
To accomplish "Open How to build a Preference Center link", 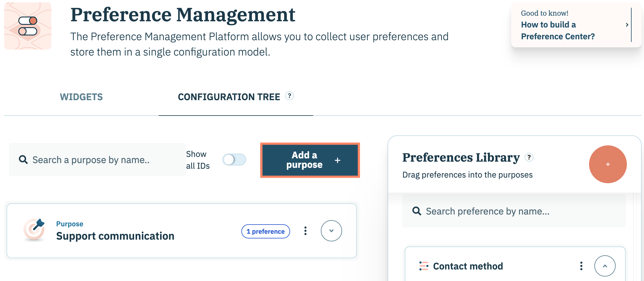I will [x=557, y=30].
